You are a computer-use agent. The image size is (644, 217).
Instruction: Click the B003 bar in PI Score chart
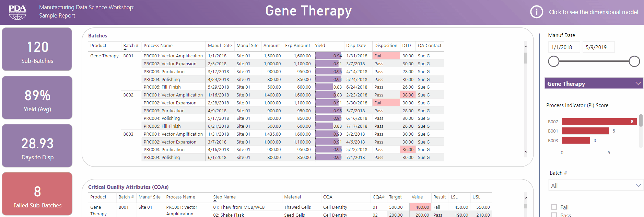pos(576,140)
